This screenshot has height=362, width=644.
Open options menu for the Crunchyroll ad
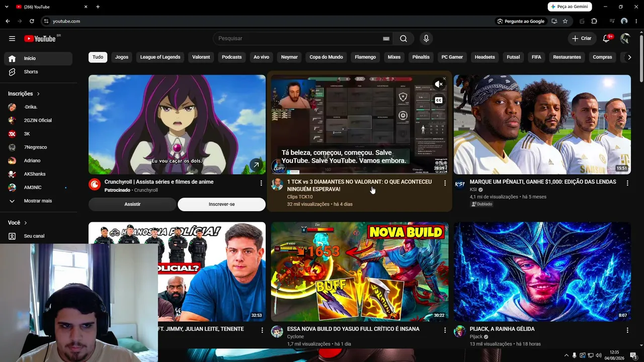pos(261,184)
